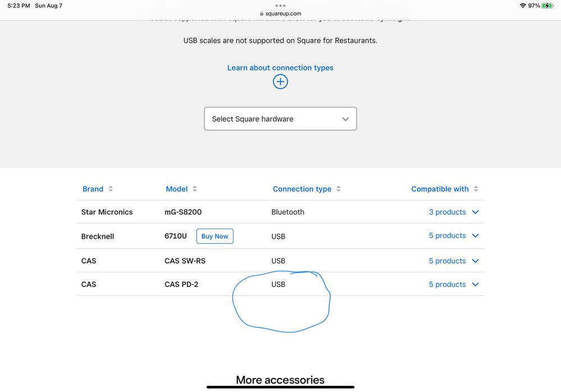
Task: Tap the three-dot multitasking icon at top
Action: click(280, 6)
